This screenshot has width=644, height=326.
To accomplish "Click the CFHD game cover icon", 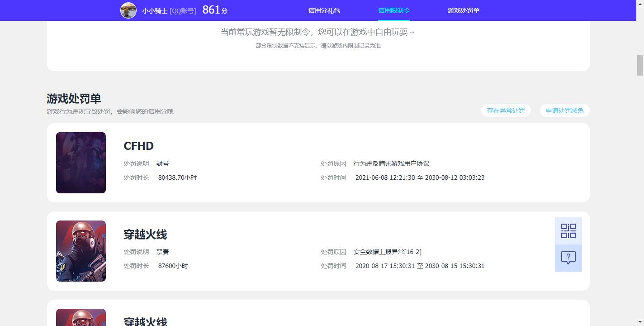I will [x=80, y=163].
